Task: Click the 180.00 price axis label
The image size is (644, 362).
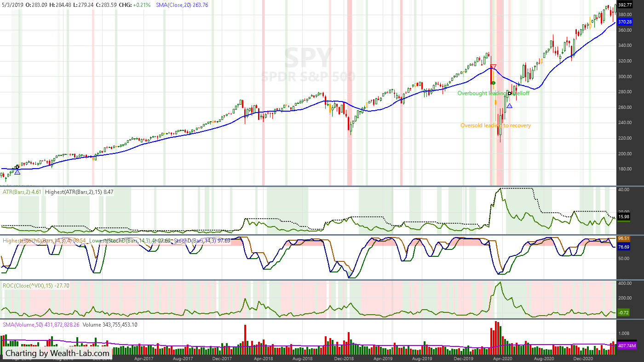Action: click(x=625, y=169)
